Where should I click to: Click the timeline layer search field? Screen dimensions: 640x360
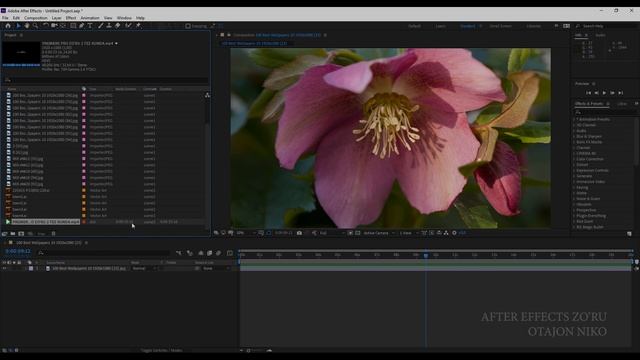click(x=104, y=253)
